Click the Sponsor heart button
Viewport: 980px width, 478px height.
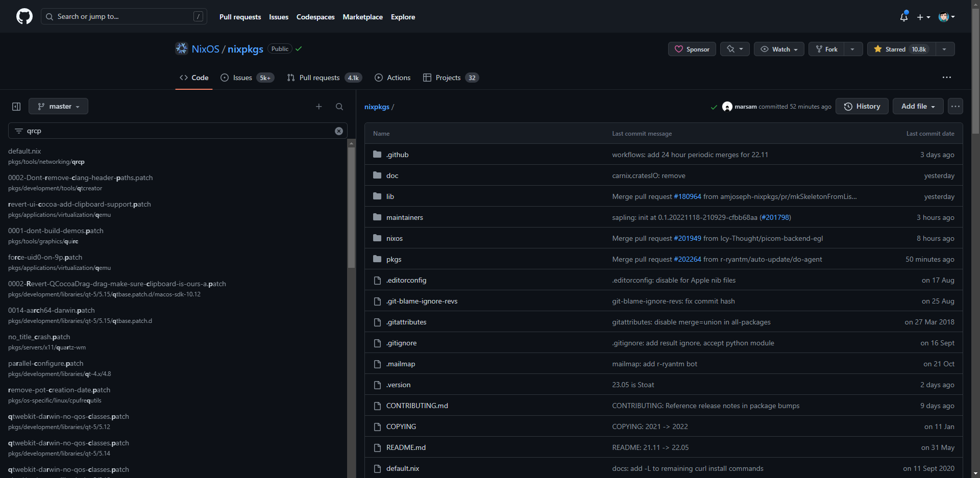tap(692, 49)
